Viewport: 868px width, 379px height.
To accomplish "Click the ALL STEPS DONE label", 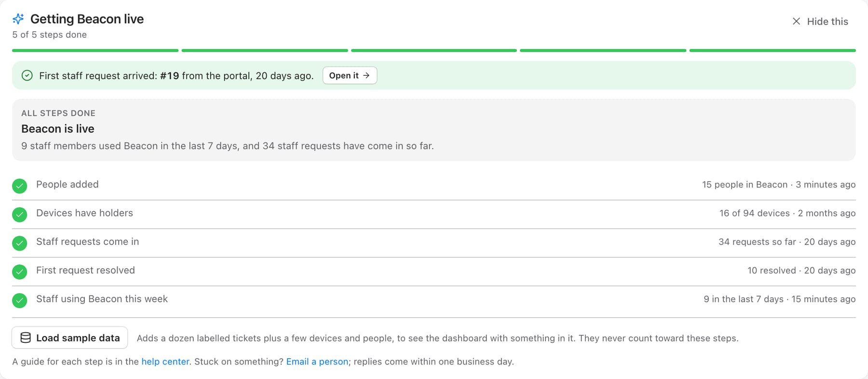I will (x=58, y=113).
